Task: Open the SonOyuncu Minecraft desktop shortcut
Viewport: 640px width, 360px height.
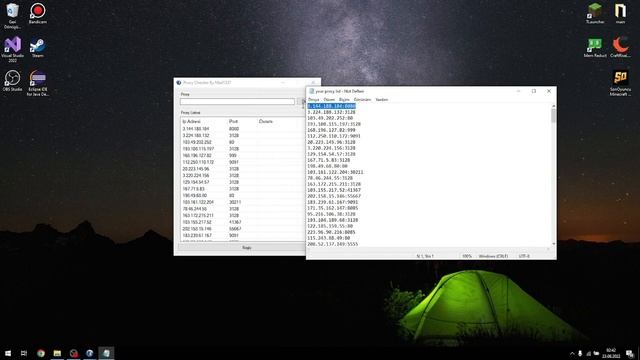Action: (620, 83)
